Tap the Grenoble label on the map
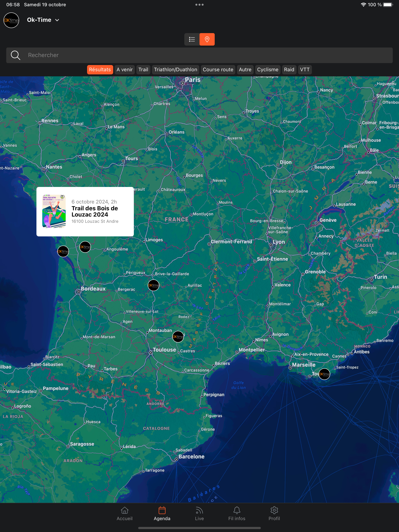This screenshot has width=399, height=532. (315, 272)
